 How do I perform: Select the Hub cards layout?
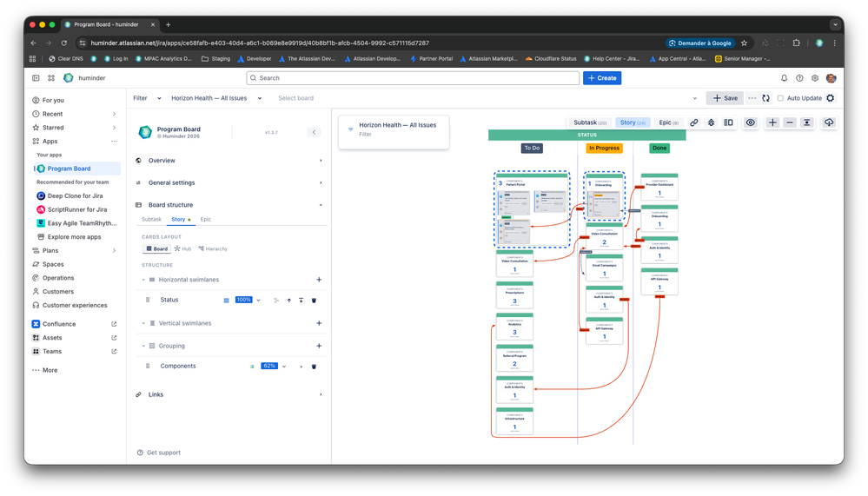(x=182, y=248)
